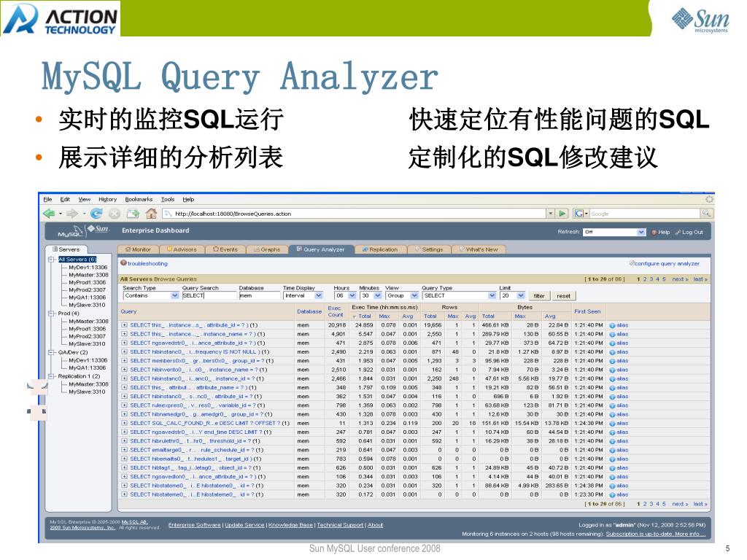This screenshot has width=747, height=560.
Task: Go to the top last » page link
Action: point(700,279)
